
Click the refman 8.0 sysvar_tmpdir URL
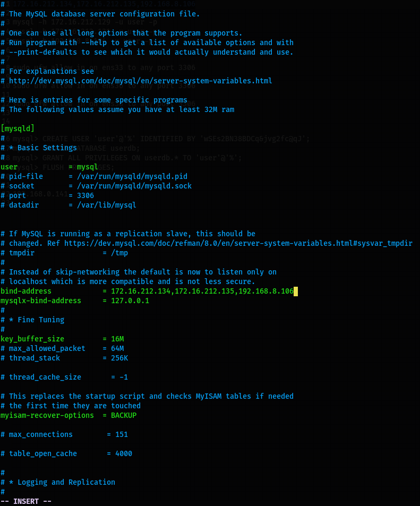pyautogui.click(x=238, y=243)
